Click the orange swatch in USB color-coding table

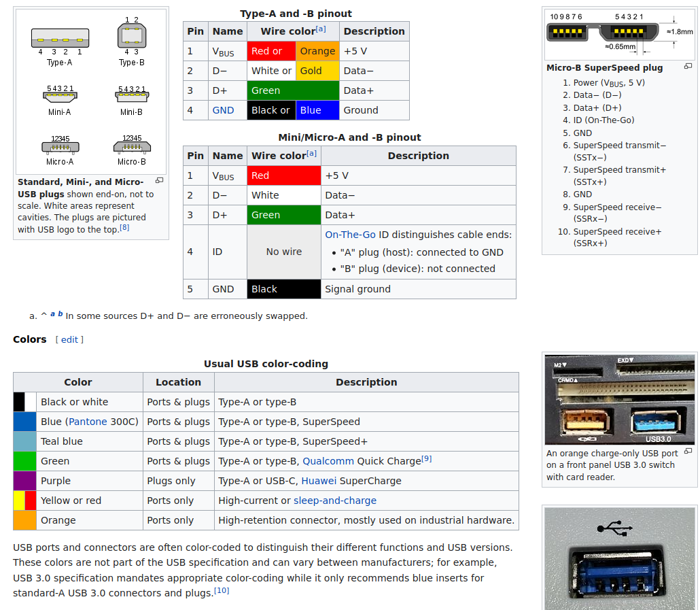(x=24, y=520)
